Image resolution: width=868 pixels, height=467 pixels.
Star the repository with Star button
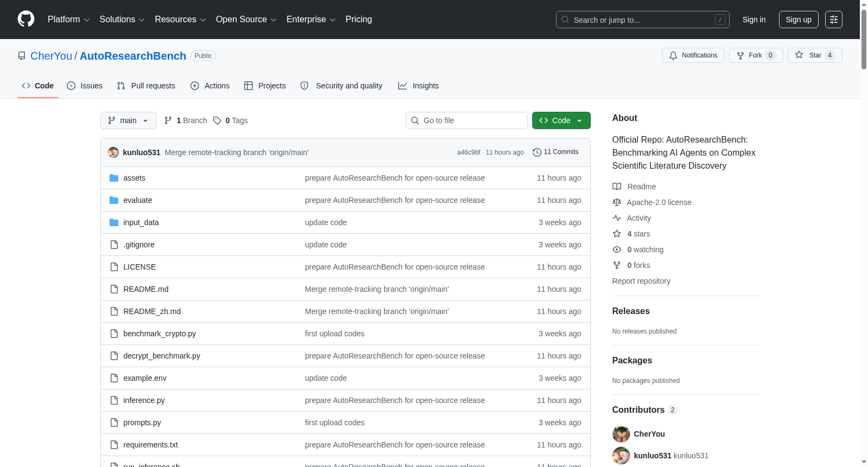[815, 55]
